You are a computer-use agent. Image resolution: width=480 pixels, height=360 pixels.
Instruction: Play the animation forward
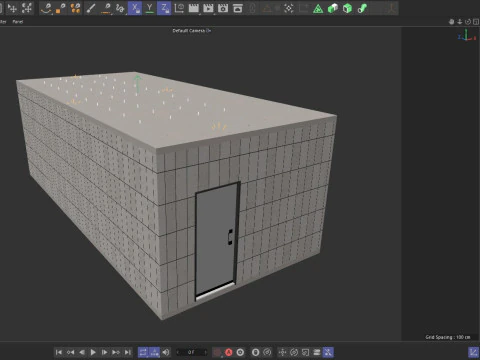click(x=93, y=352)
